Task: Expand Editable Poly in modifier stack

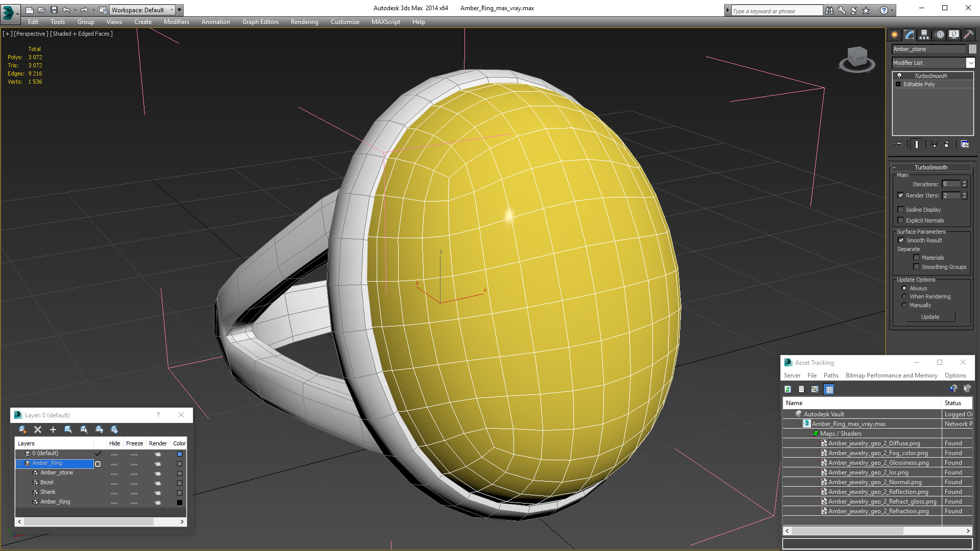Action: click(898, 84)
